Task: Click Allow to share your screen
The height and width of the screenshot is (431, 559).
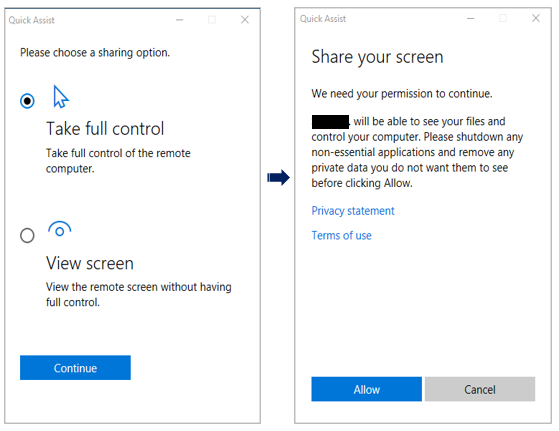Action: pos(366,389)
